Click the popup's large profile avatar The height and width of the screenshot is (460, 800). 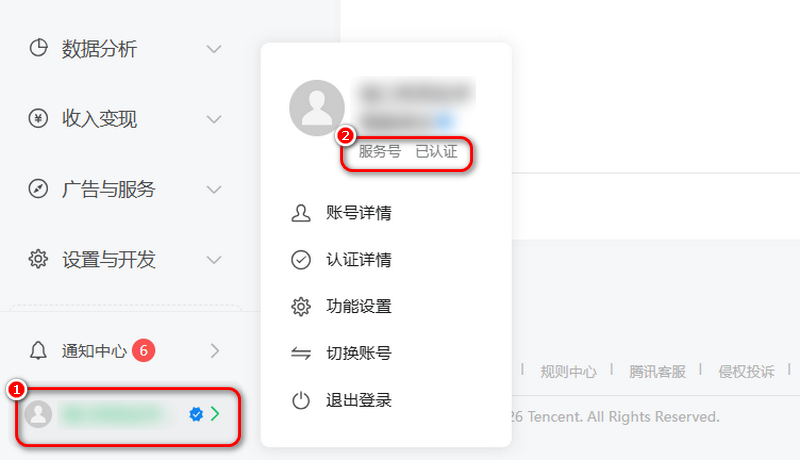(317, 108)
